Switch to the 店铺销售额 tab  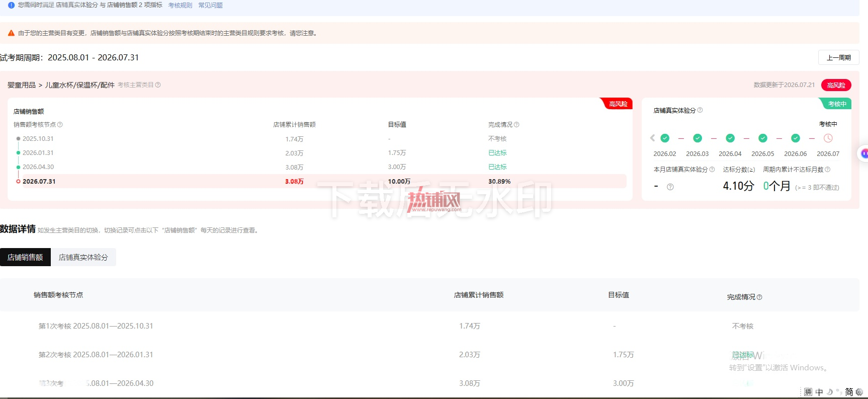tap(25, 257)
